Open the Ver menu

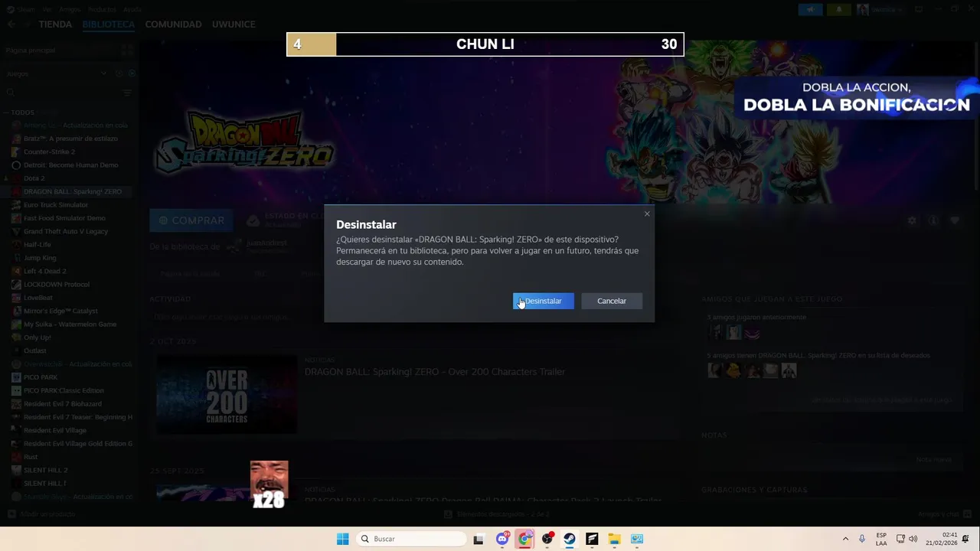coord(47,9)
